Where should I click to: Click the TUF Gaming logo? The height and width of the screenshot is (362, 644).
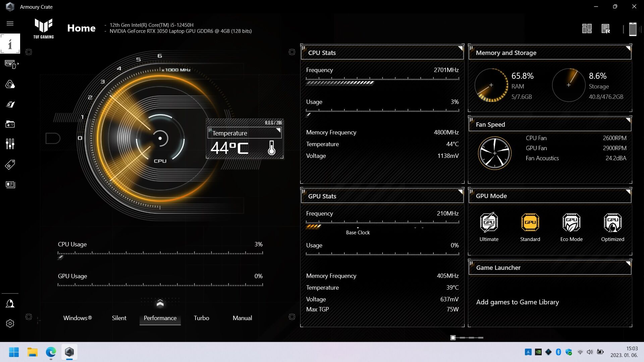(x=44, y=28)
